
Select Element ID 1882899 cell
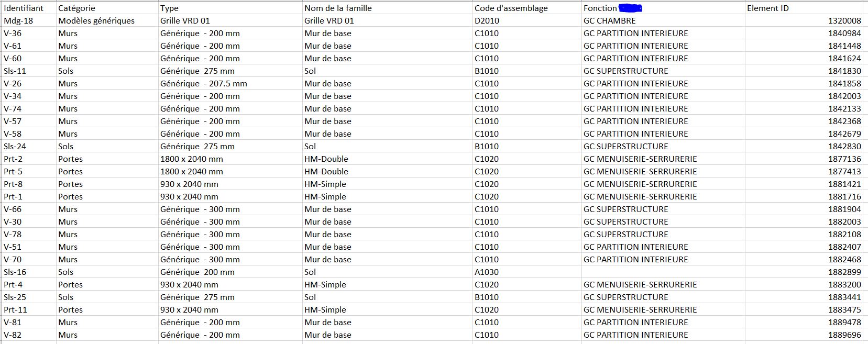844,272
